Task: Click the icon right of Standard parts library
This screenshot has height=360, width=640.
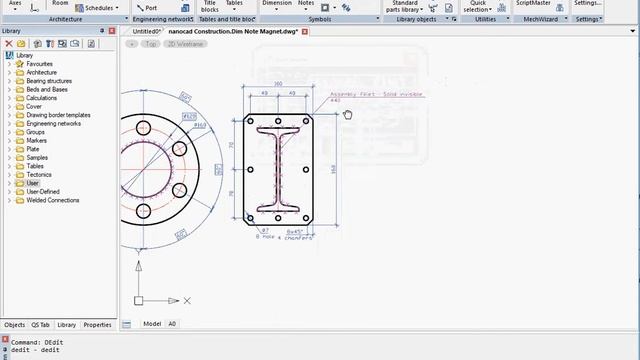Action: 433,8
